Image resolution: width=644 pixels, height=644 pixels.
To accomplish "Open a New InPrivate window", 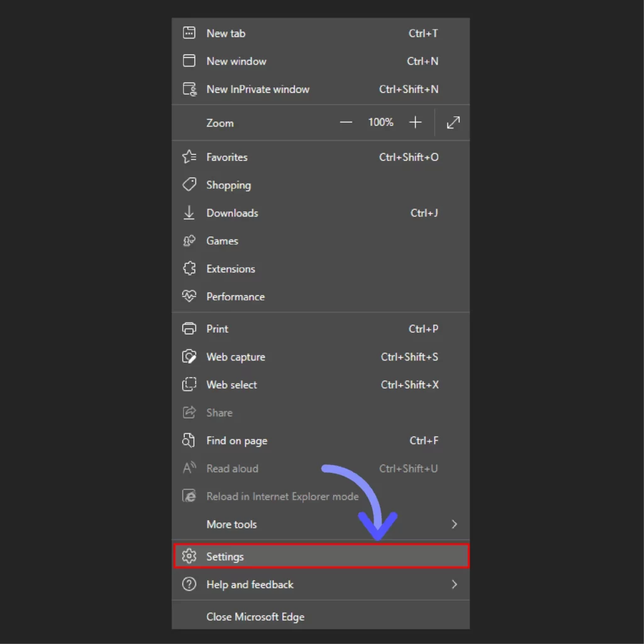I will coord(320,89).
